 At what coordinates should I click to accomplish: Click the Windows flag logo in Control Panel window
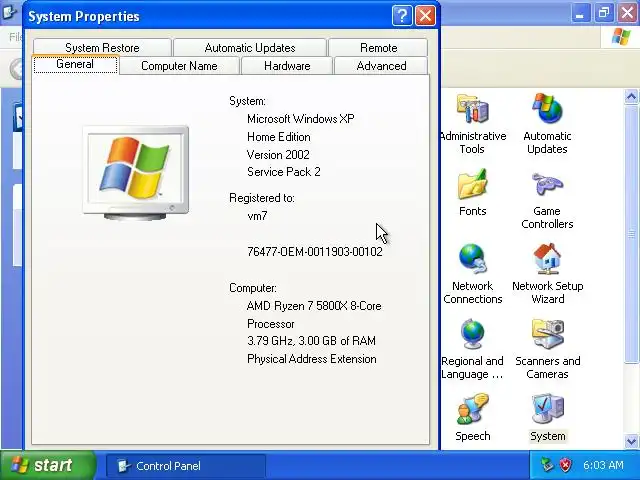(621, 37)
